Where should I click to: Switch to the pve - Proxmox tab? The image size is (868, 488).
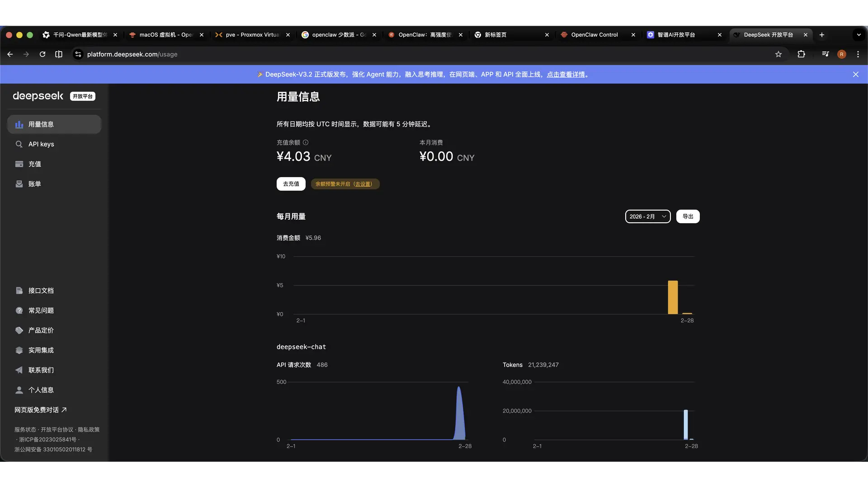pos(252,35)
